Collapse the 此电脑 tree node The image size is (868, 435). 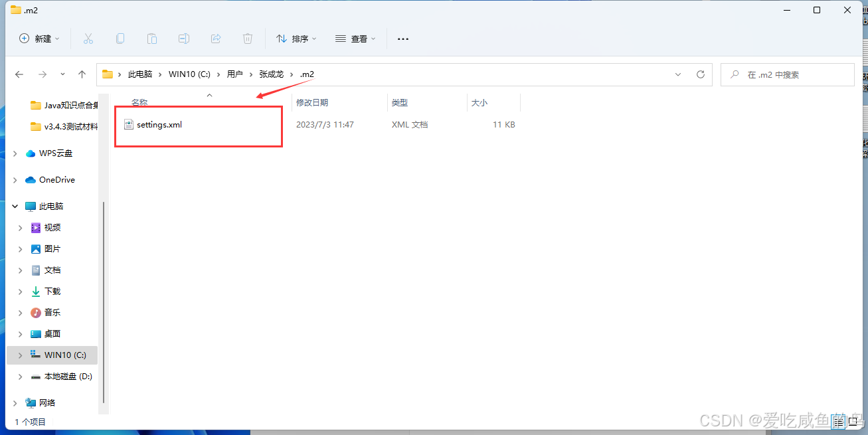click(15, 207)
